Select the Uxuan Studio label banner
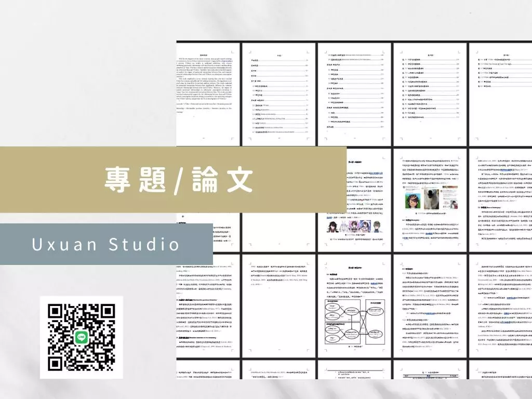Screen dimensions: 532x399 click(x=107, y=244)
